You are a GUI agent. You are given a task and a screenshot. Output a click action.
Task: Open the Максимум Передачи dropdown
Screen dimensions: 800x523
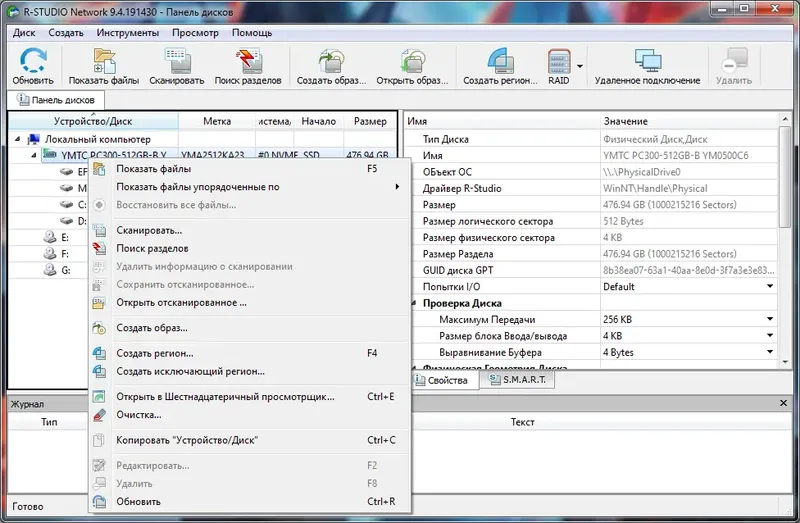(770, 319)
